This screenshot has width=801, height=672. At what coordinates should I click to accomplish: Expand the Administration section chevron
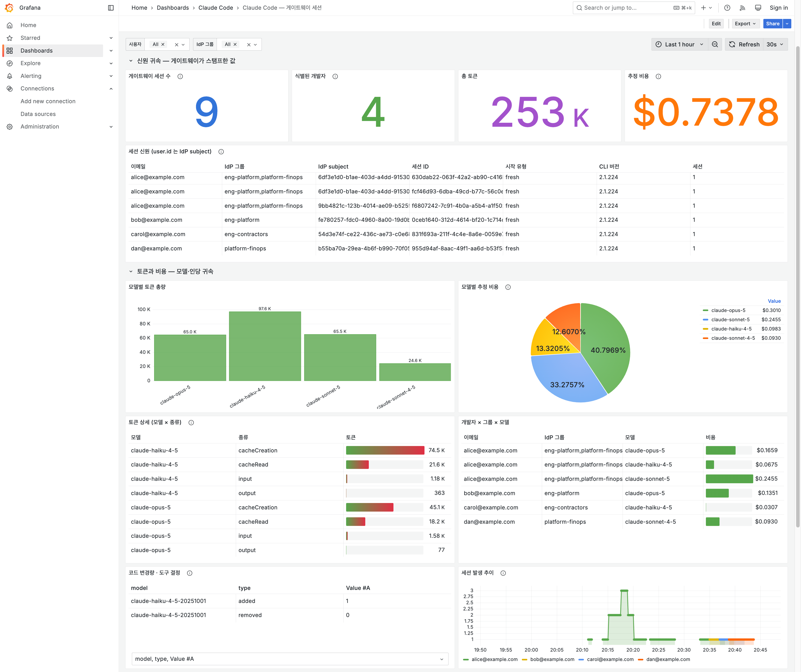[111, 127]
